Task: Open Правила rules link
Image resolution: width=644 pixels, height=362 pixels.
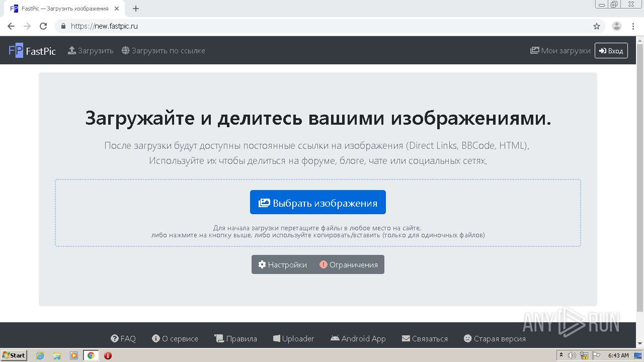Action: tap(235, 338)
